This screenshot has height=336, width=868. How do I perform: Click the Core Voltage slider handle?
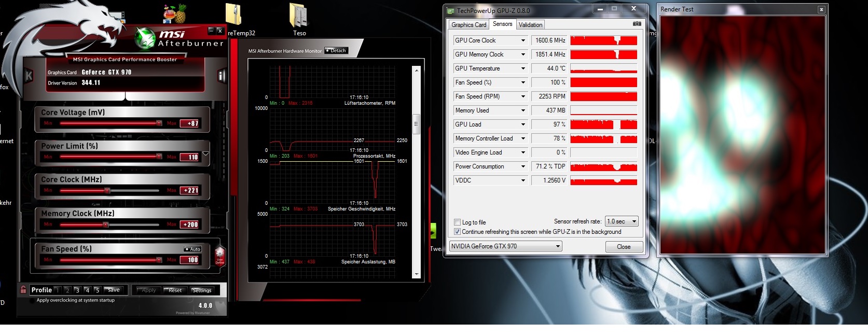(x=159, y=123)
